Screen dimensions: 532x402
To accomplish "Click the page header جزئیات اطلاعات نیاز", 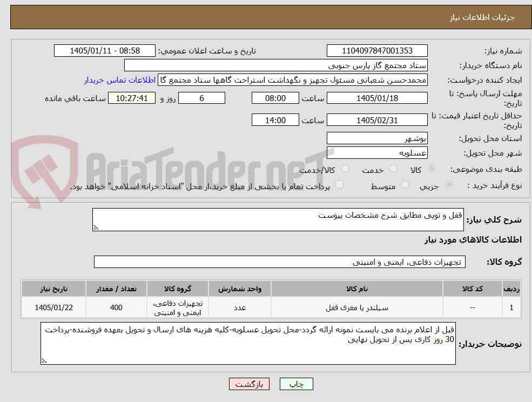I will pos(482,17).
